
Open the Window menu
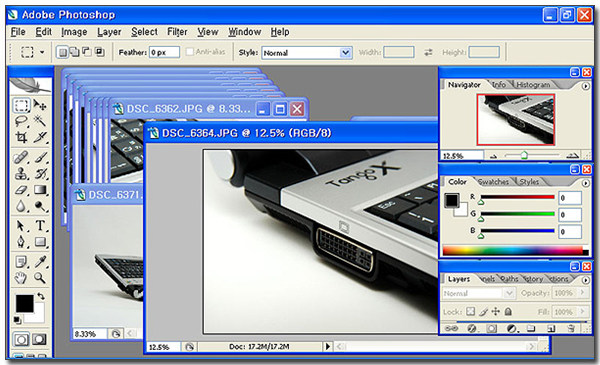coord(245,32)
